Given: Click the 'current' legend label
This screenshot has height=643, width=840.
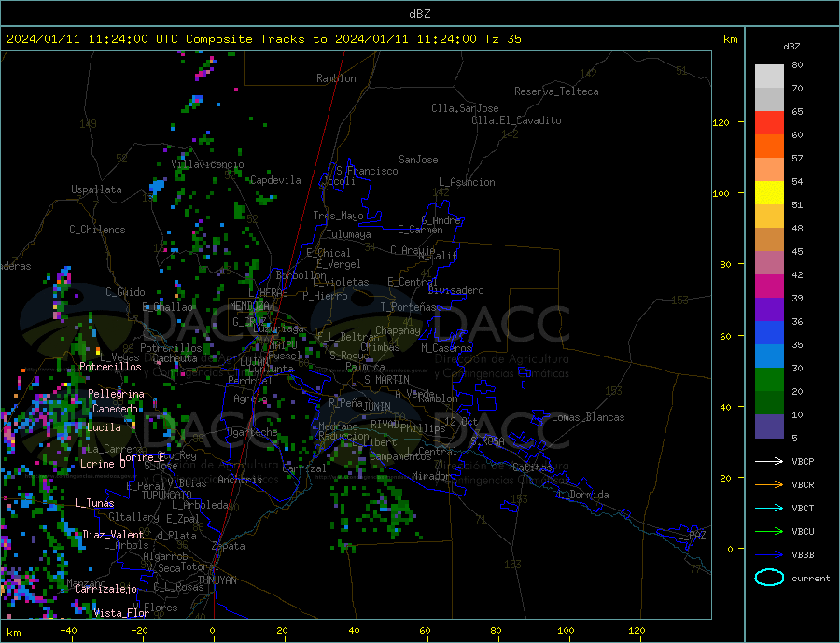Looking at the screenshot, I should [811, 579].
